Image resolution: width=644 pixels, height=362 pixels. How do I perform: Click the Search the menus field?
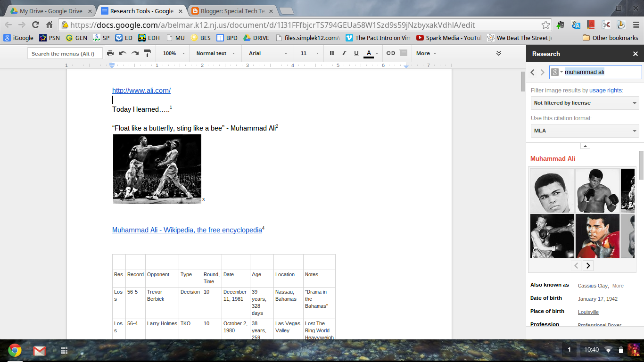click(65, 54)
